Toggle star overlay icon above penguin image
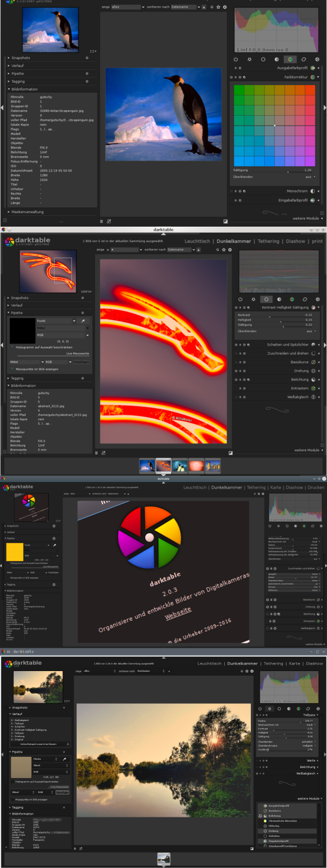This screenshot has width=327, height=868. [x=218, y=7]
